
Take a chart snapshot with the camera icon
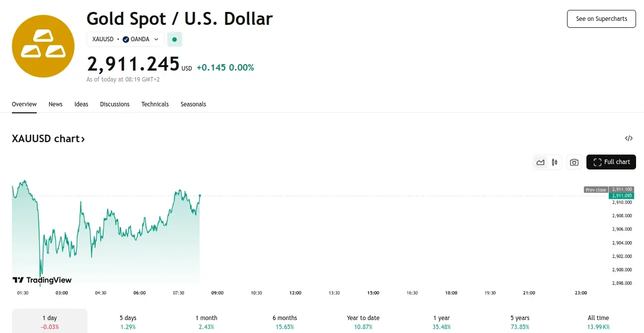click(574, 162)
